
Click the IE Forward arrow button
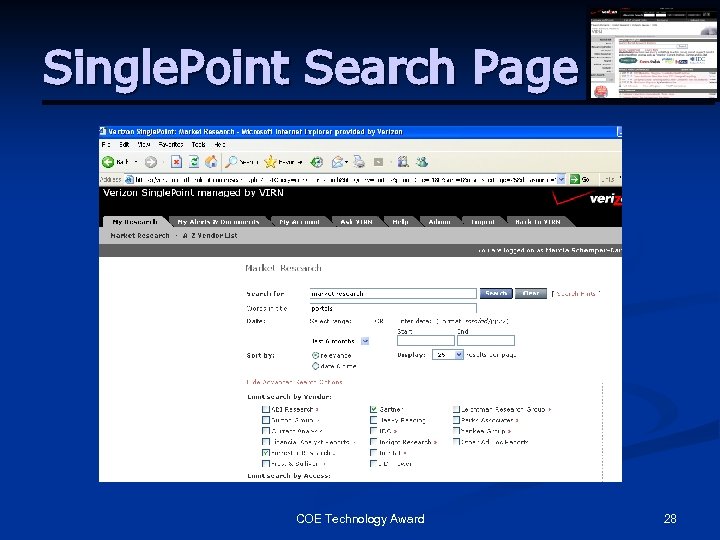point(151,162)
